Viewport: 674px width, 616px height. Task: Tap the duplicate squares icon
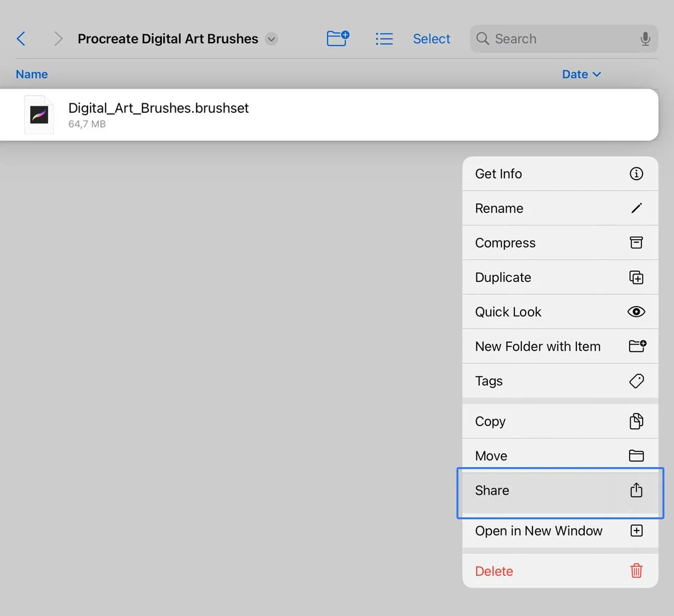click(x=636, y=277)
